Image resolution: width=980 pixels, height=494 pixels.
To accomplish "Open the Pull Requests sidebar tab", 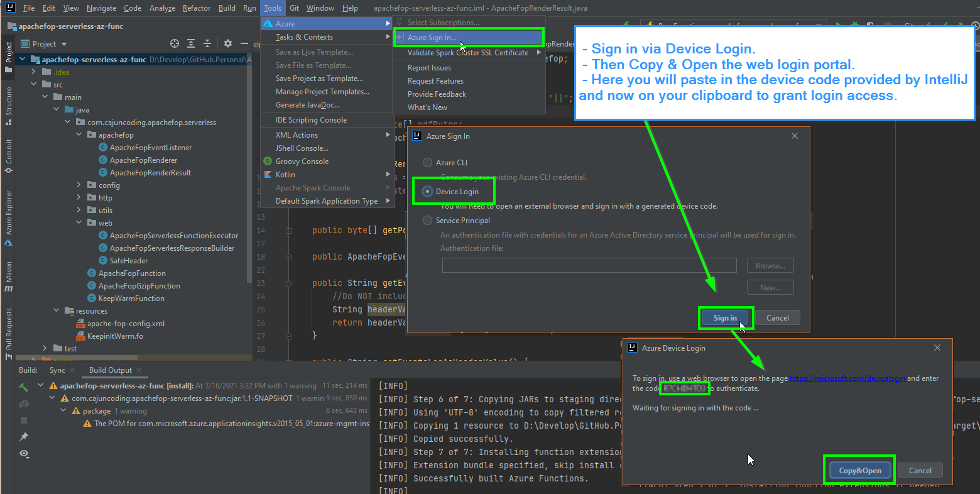I will (9, 333).
